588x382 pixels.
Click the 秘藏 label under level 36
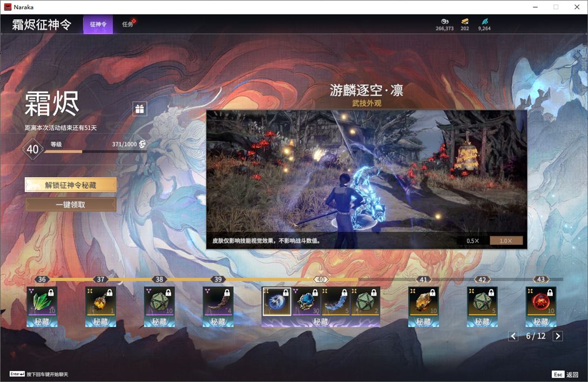pyautogui.click(x=42, y=321)
